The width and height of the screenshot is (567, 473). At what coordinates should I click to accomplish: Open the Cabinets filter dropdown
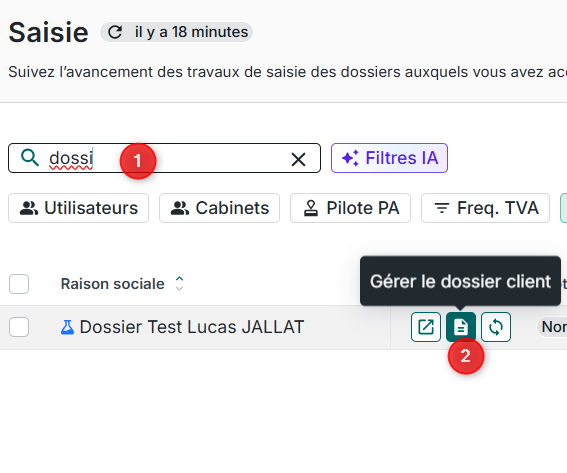tap(219, 208)
